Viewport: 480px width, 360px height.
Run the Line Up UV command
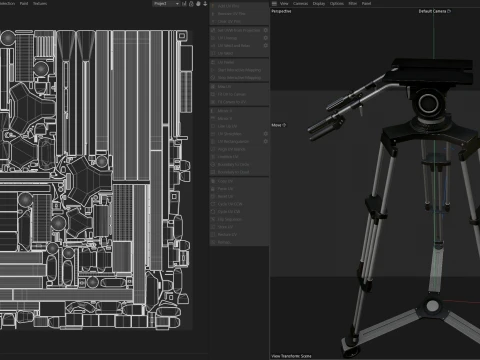(x=239, y=126)
